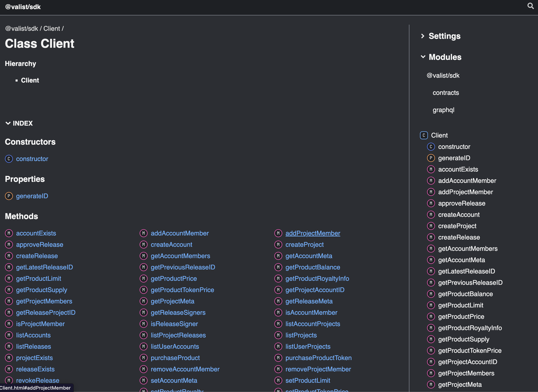Screen dimensions: 538x392
Task: Click M icon beside sidebar getProjectMeta
Action: pyautogui.click(x=431, y=385)
